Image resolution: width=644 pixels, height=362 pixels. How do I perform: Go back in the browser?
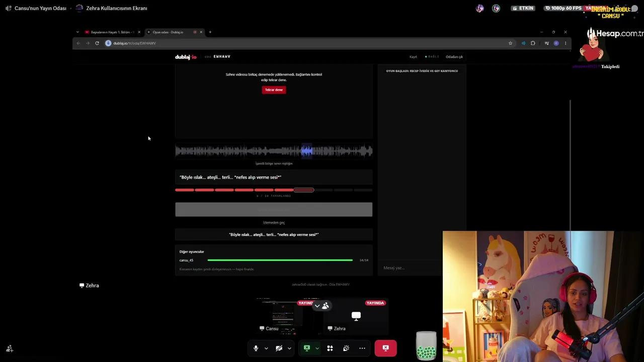(x=78, y=43)
